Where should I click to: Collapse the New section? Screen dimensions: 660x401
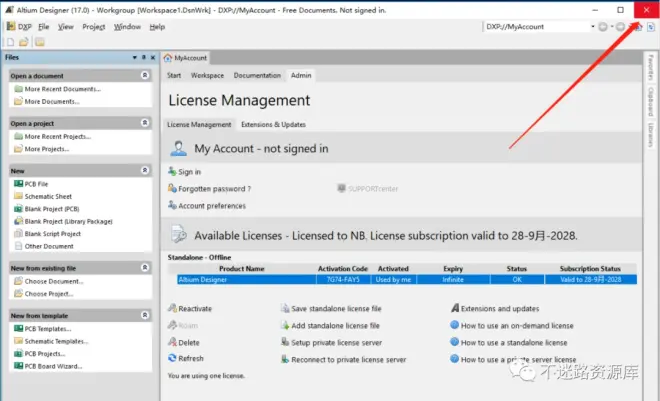click(145, 170)
